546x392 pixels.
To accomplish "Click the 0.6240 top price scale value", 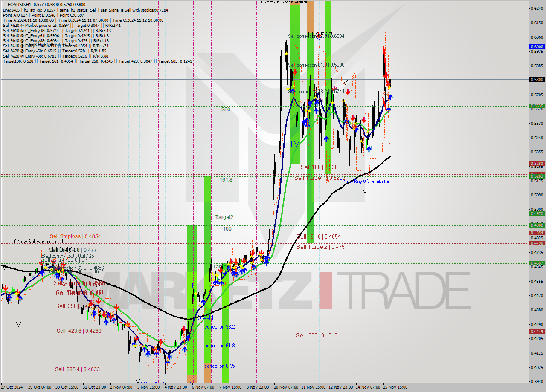I will [537, 8].
